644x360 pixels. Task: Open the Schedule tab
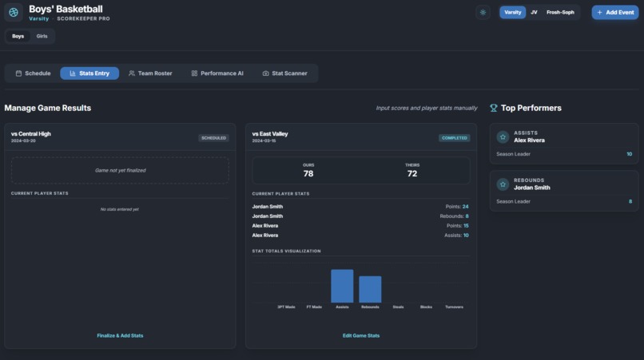pos(33,73)
